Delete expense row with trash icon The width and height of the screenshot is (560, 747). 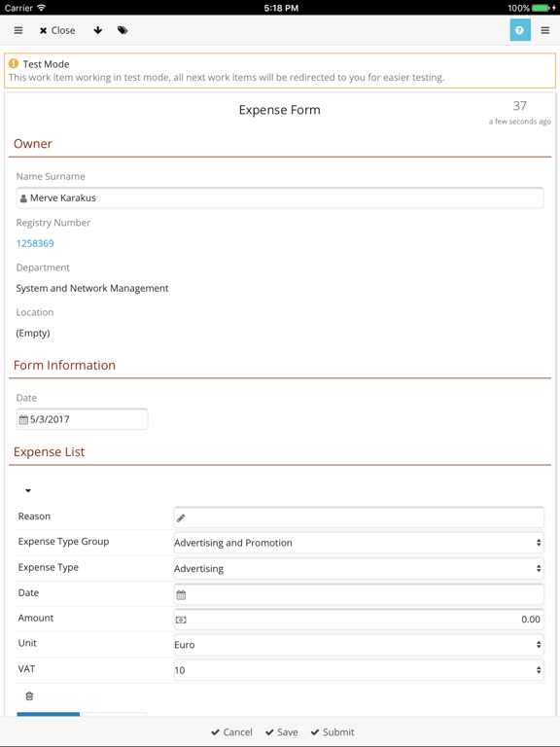click(29, 696)
